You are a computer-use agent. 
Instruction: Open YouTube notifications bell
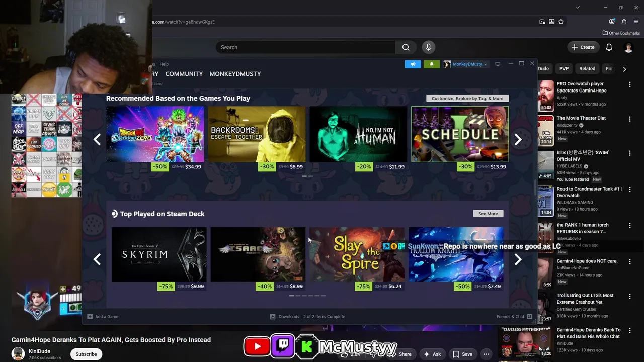tap(609, 47)
